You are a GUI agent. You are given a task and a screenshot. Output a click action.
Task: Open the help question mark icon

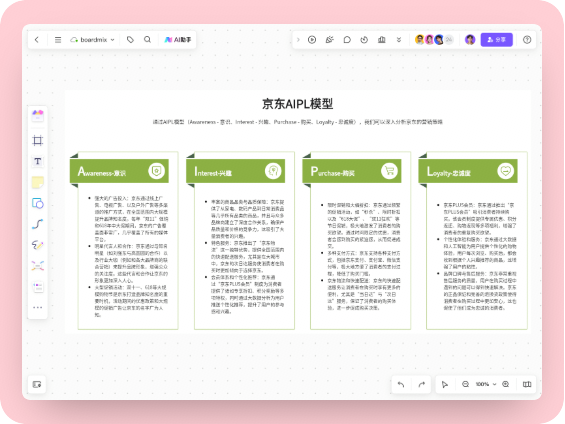pos(527,40)
